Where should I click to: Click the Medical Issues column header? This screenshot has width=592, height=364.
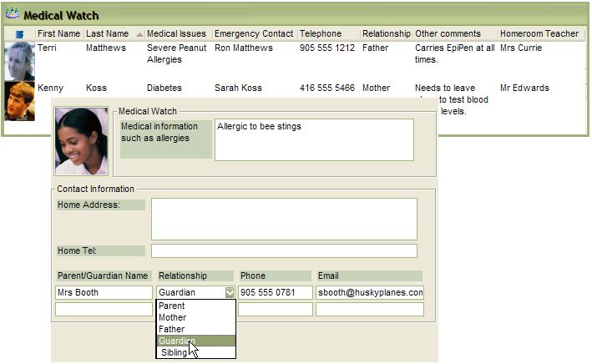(176, 33)
